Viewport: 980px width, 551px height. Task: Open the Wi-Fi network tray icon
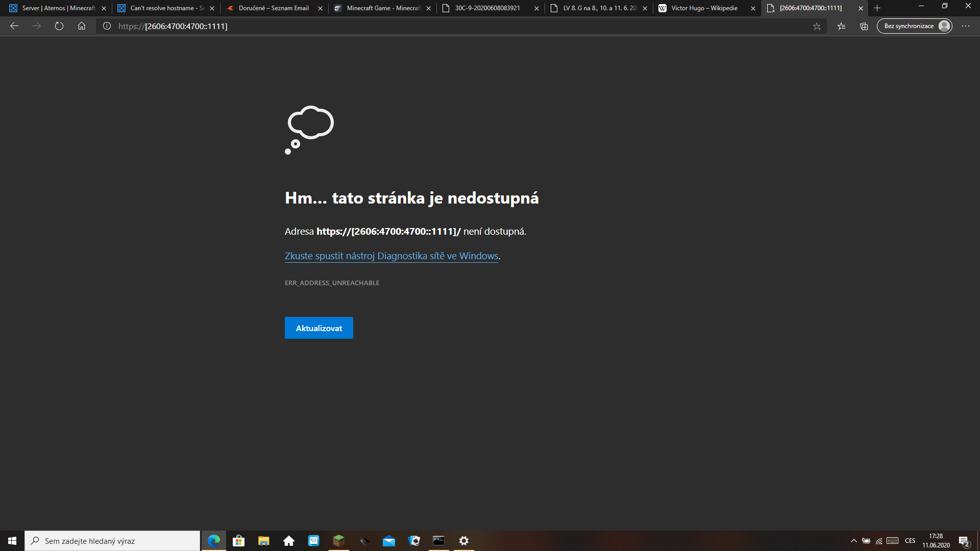[879, 541]
